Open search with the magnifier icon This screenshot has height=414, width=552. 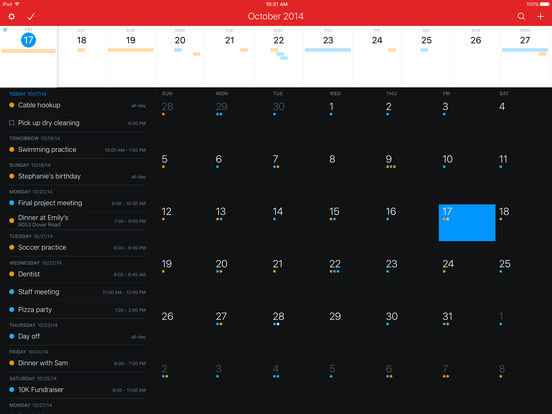[521, 17]
